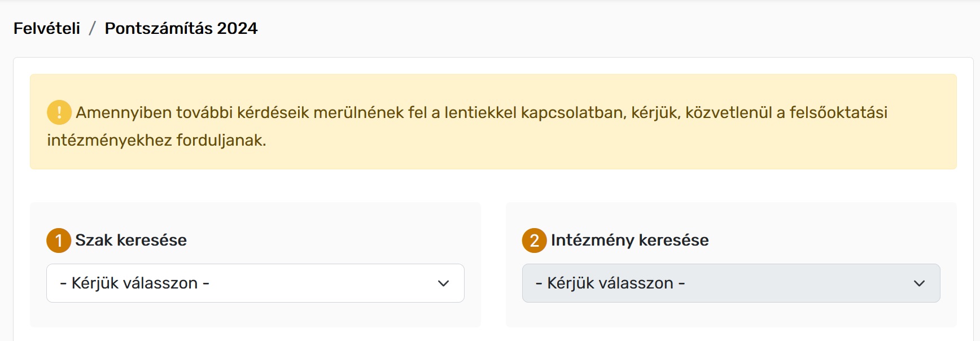Click the word felsőoktatási in the alert message
Viewport: 980px width, 341px height.
coord(838,112)
